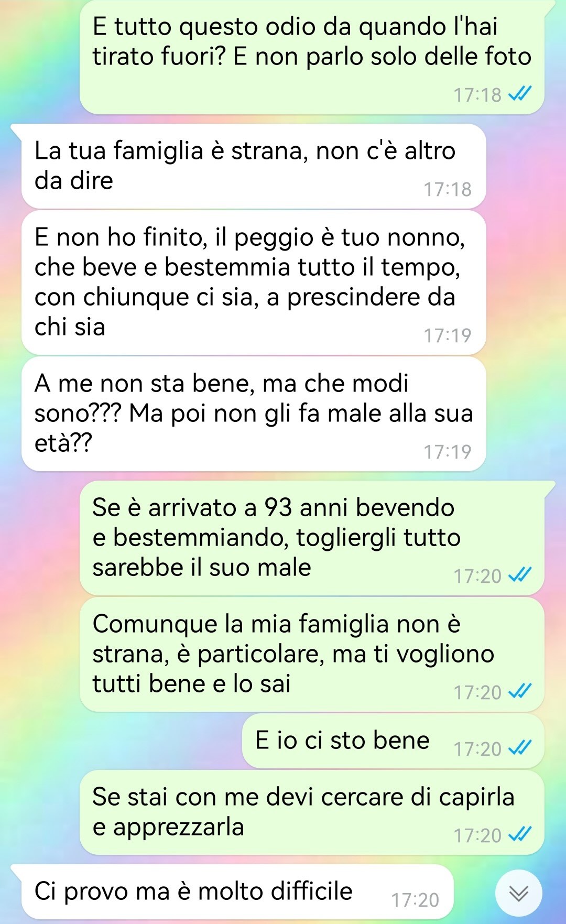Screen dimensions: 566x924
Task: Click the read ticks on 'Se stai con me' message
Action: 520,834
